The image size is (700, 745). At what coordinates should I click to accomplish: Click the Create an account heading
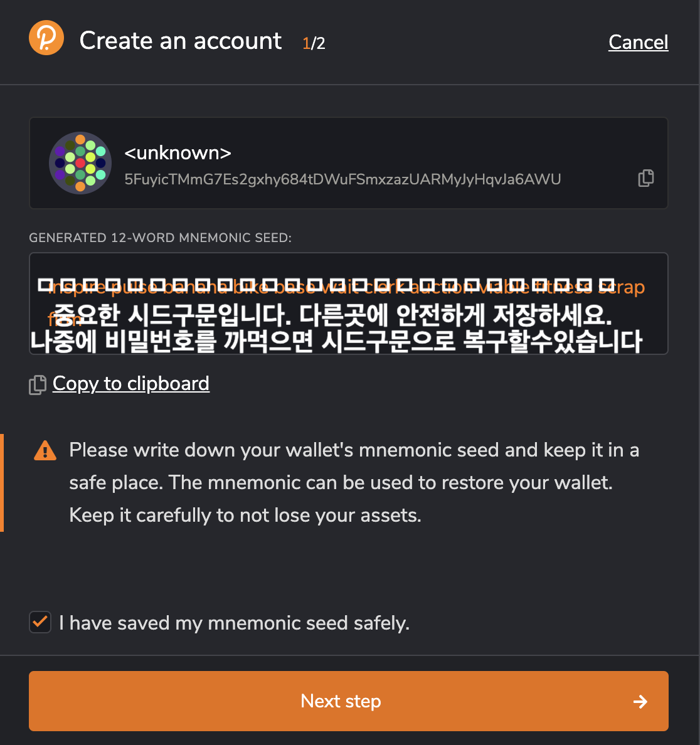point(181,40)
